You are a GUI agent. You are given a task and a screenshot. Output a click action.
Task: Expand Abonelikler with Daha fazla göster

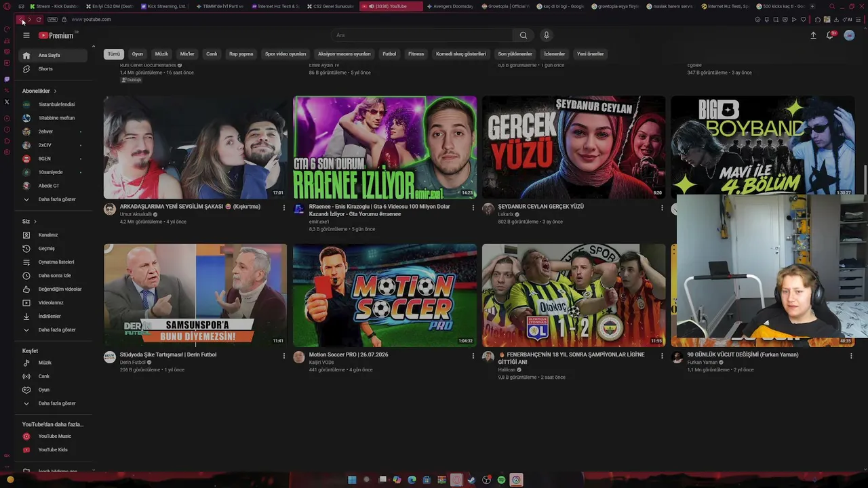(x=54, y=199)
